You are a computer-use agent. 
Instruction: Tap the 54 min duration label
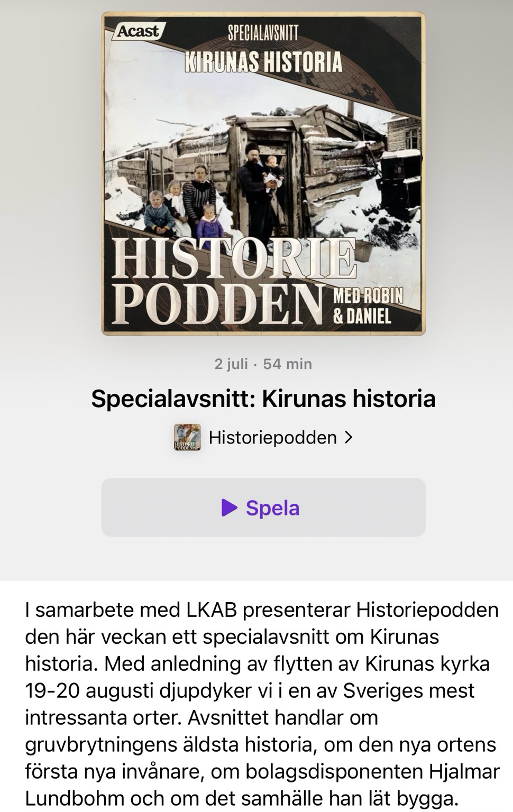point(288,364)
